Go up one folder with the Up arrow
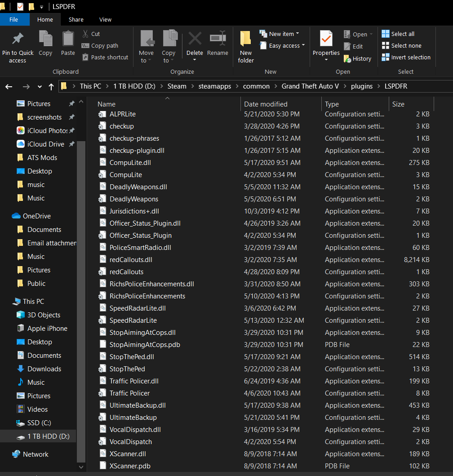 click(x=51, y=87)
